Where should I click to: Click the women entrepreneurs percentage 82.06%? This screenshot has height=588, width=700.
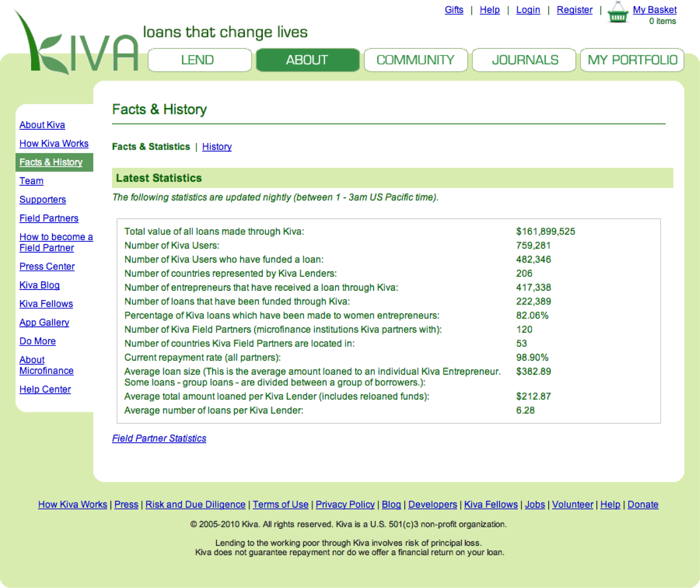point(532,316)
